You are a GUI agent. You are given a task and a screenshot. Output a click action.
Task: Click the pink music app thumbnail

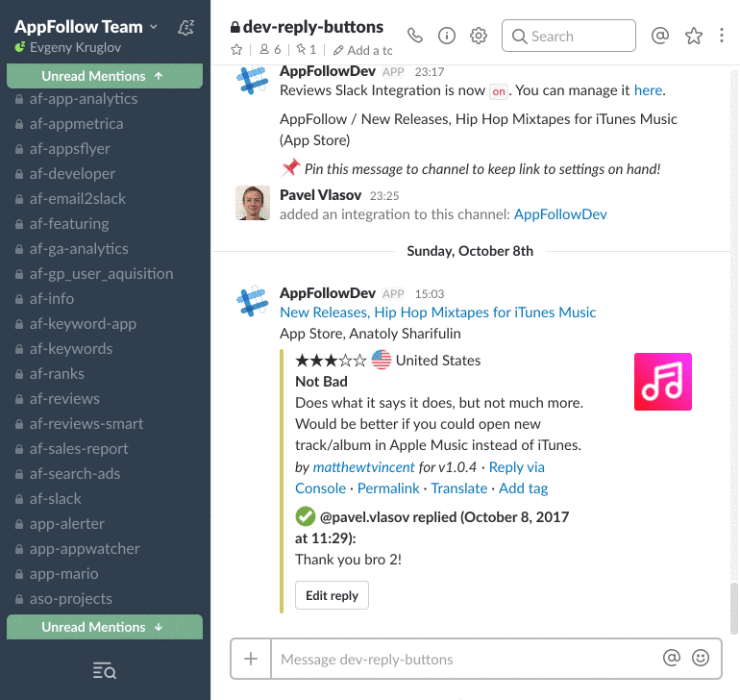[x=662, y=382]
